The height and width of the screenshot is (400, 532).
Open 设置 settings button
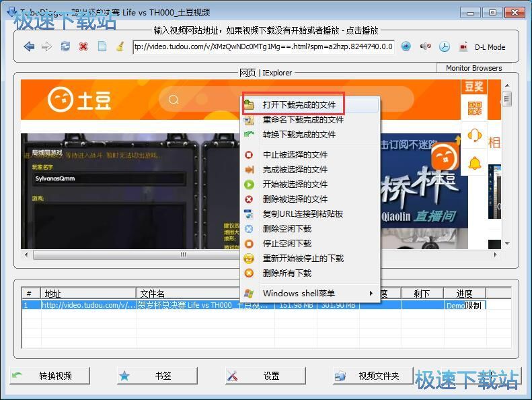coord(266,376)
